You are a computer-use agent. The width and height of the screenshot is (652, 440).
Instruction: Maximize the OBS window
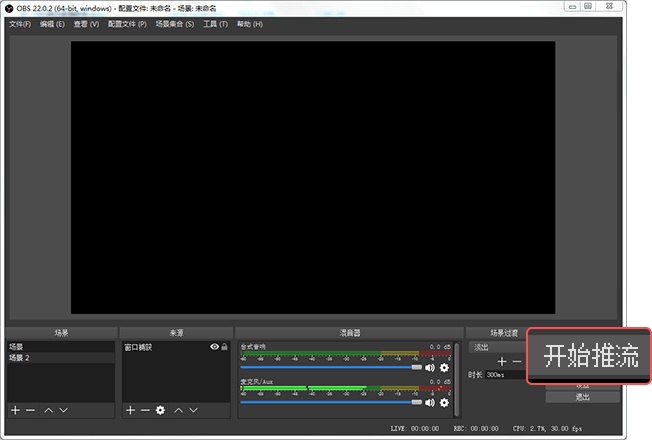588,6
